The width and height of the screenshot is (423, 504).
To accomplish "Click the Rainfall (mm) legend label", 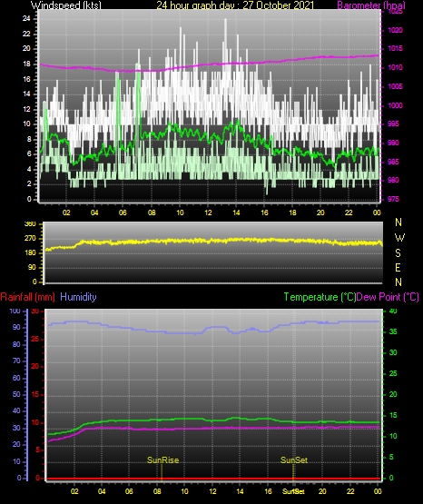I will tap(27, 297).
